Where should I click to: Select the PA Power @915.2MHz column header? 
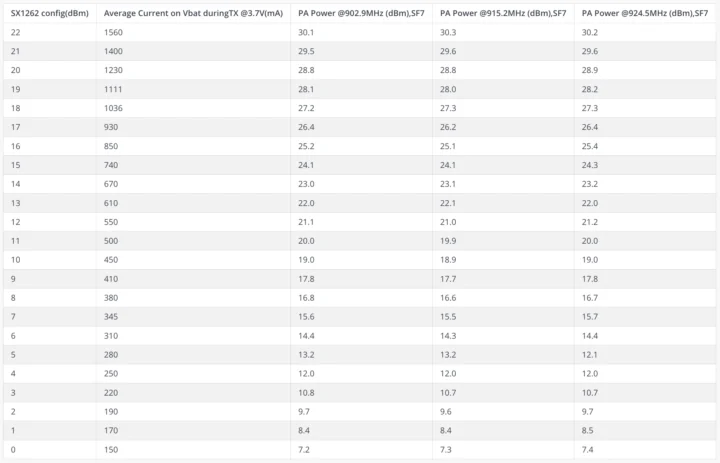503,13
